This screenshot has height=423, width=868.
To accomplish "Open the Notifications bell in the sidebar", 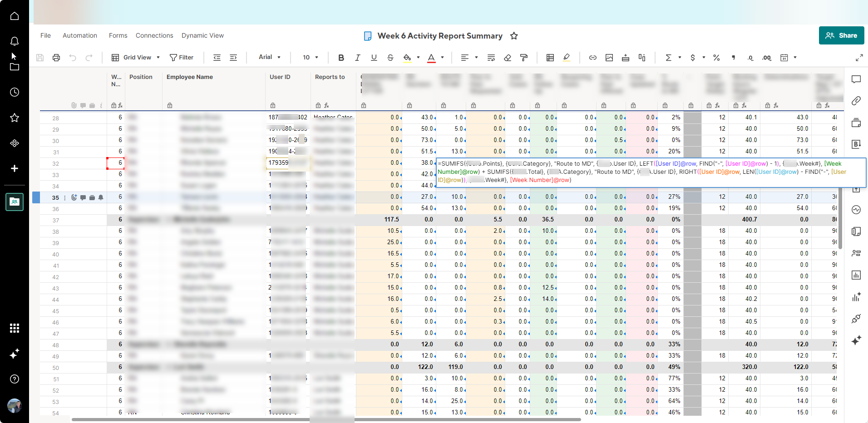I will pyautogui.click(x=15, y=41).
